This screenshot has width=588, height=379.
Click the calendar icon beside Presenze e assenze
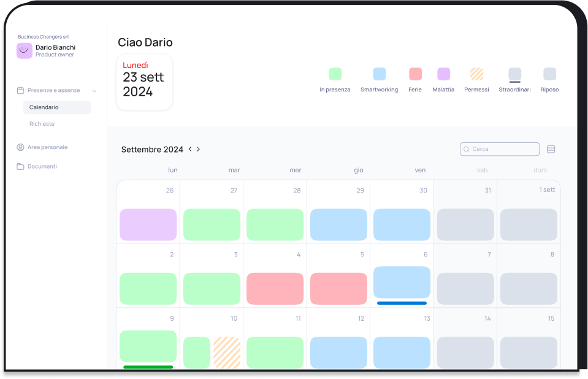click(x=20, y=90)
